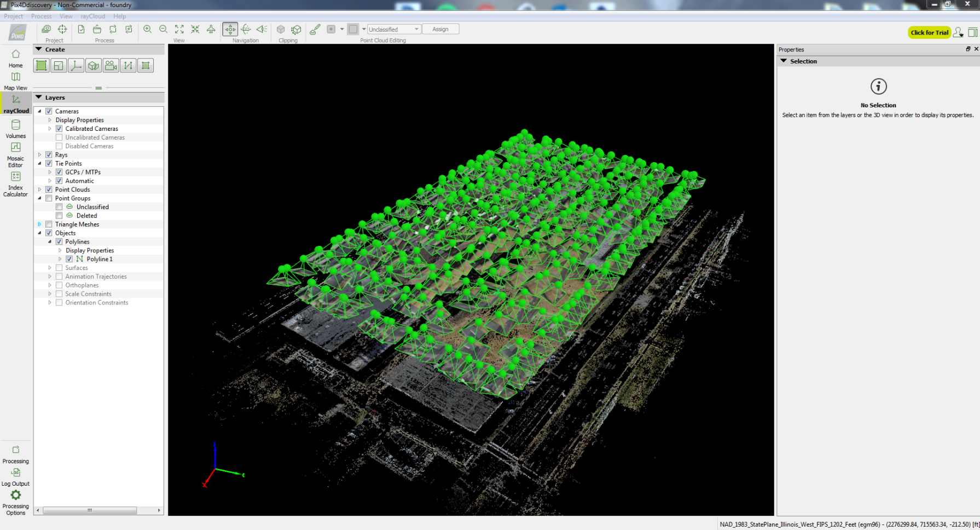980x530 pixels.
Task: Collapse the Layers panel header
Action: point(39,97)
